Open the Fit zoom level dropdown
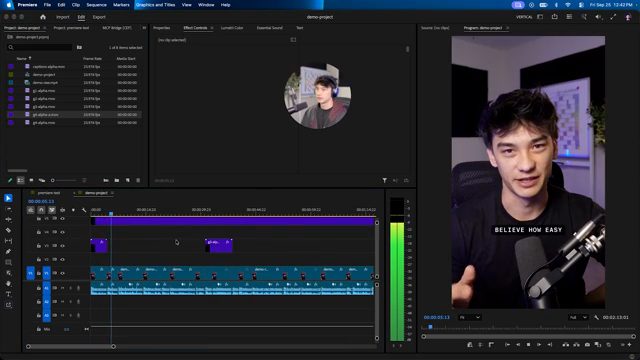The image size is (640, 360). [470, 317]
